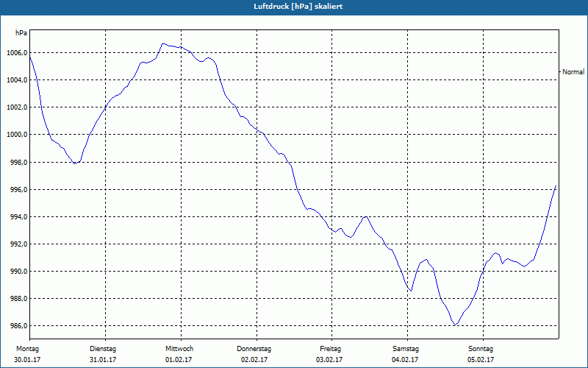Click the Montag day label

(27, 349)
